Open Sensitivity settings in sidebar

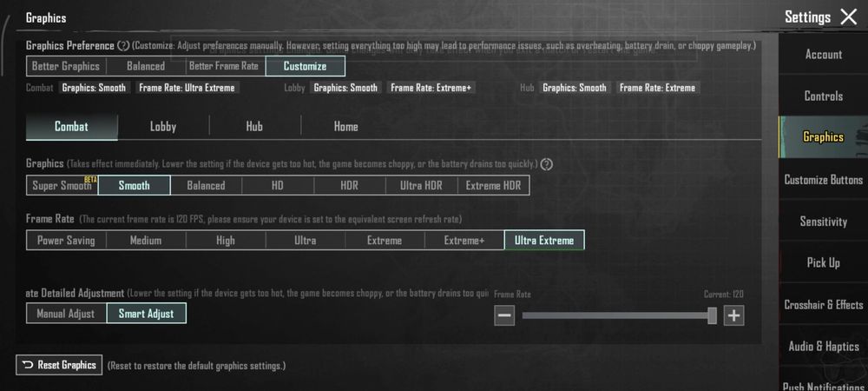click(x=823, y=222)
